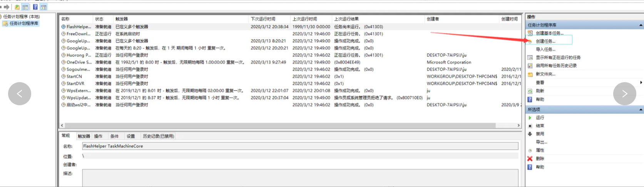644x187 pixels.
Task: Click the clock icon beside WpsUpdat... task
Action: (x=64, y=98)
